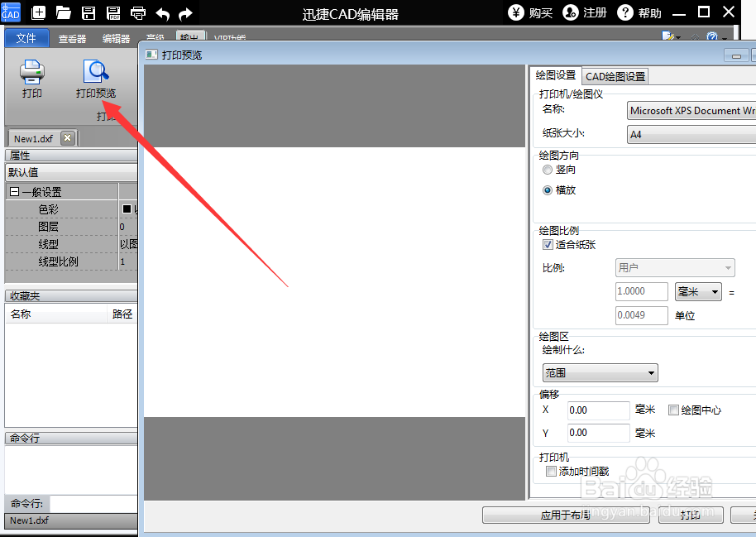The height and width of the screenshot is (537, 756).
Task: Open the 文件 file menu
Action: [x=26, y=38]
